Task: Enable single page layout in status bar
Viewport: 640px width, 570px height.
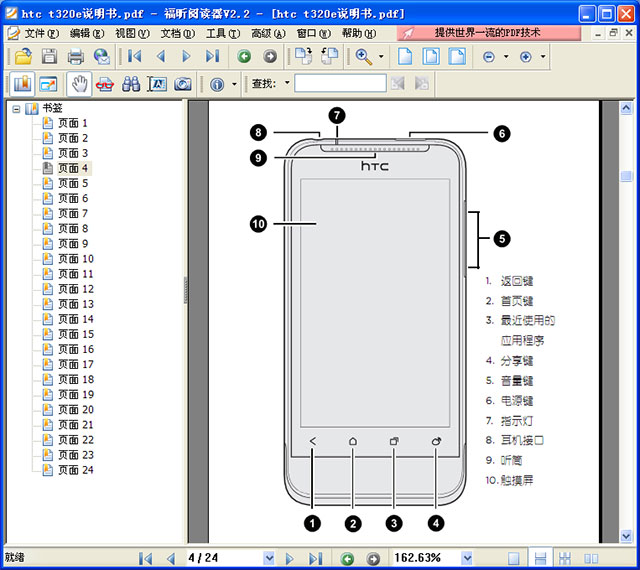Action: click(x=514, y=558)
